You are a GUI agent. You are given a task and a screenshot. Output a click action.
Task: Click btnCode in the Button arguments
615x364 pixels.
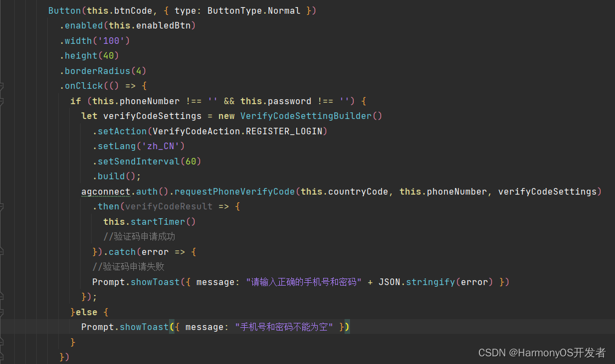click(x=133, y=10)
